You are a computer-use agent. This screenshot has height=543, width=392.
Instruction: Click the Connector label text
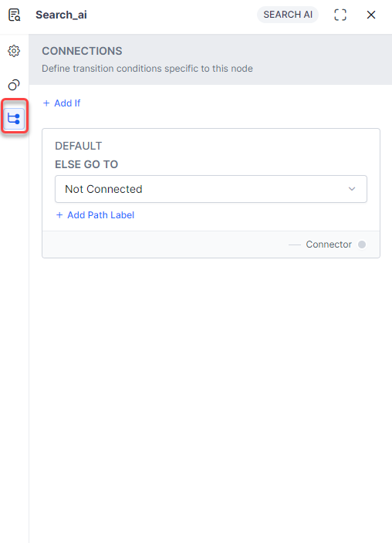[x=329, y=245]
